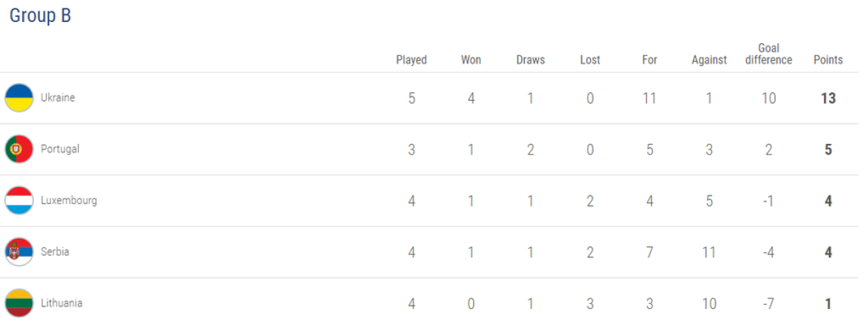Select the Luxembourg team name
The height and width of the screenshot is (331, 868).
(69, 201)
